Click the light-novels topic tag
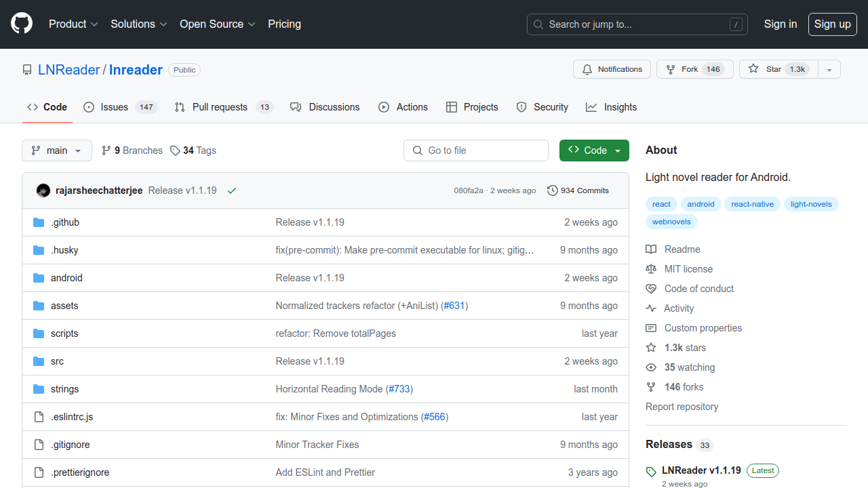 (x=811, y=204)
